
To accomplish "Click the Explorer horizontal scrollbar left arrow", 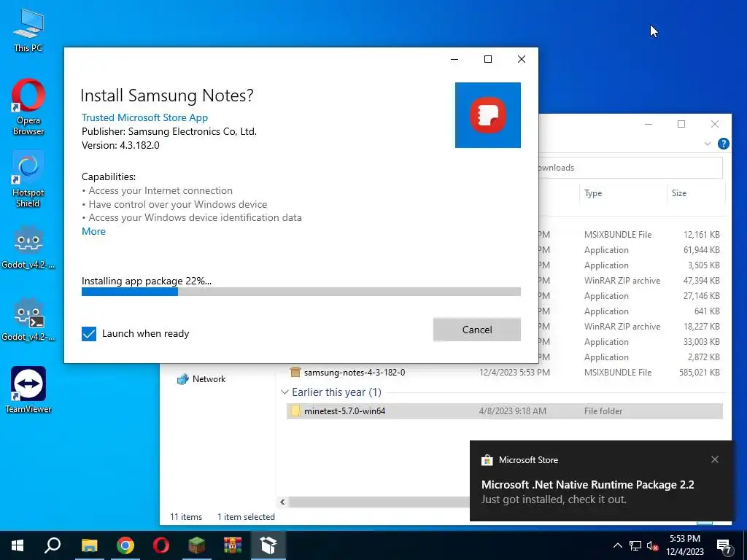I will point(282,502).
